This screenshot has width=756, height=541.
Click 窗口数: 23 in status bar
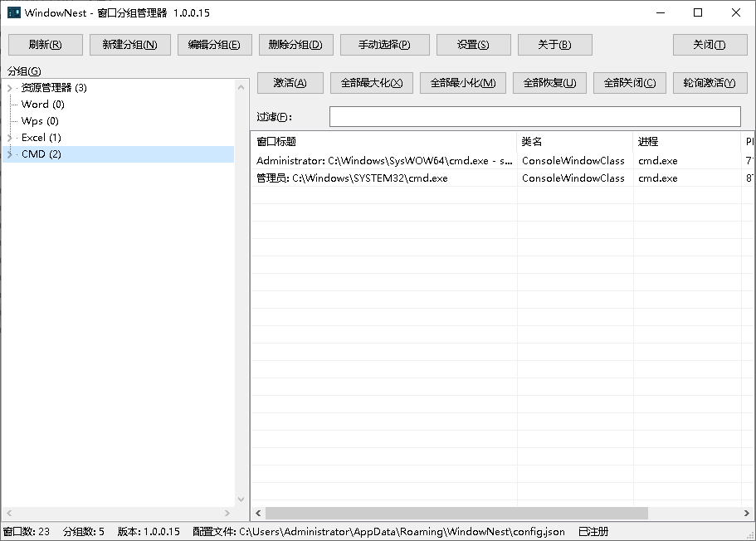(x=26, y=532)
